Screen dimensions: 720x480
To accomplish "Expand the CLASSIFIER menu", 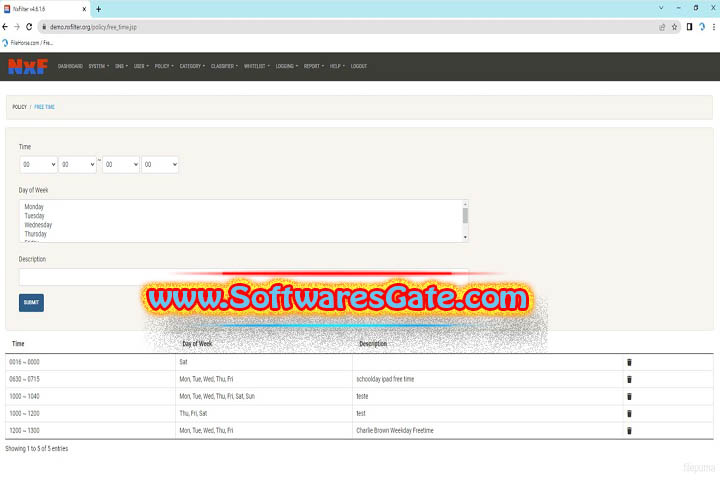I will pos(224,66).
